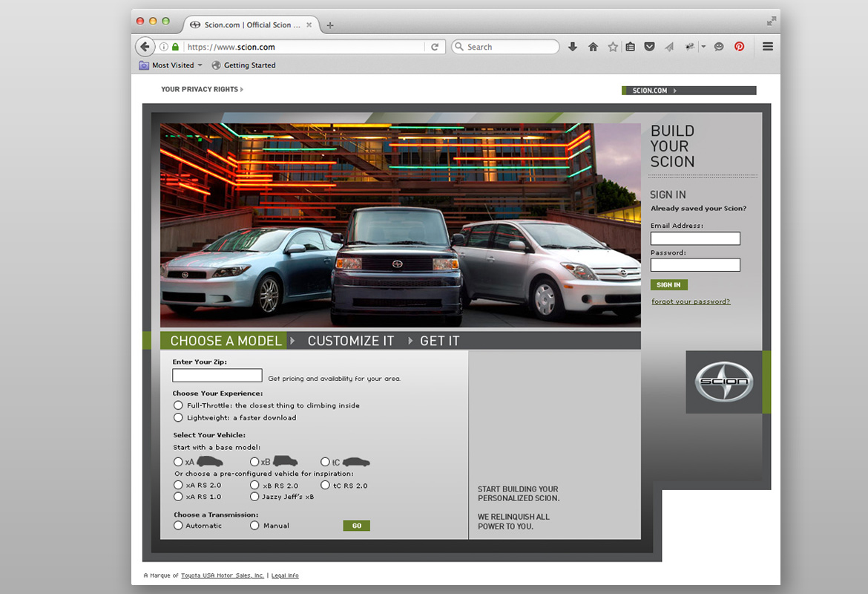Click the paper plane share icon
The image size is (868, 594).
click(x=669, y=47)
